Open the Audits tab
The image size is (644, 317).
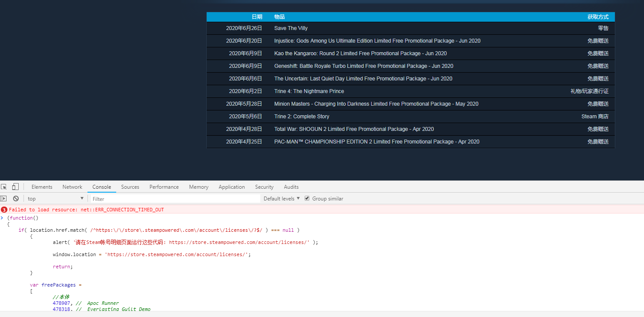(291, 187)
